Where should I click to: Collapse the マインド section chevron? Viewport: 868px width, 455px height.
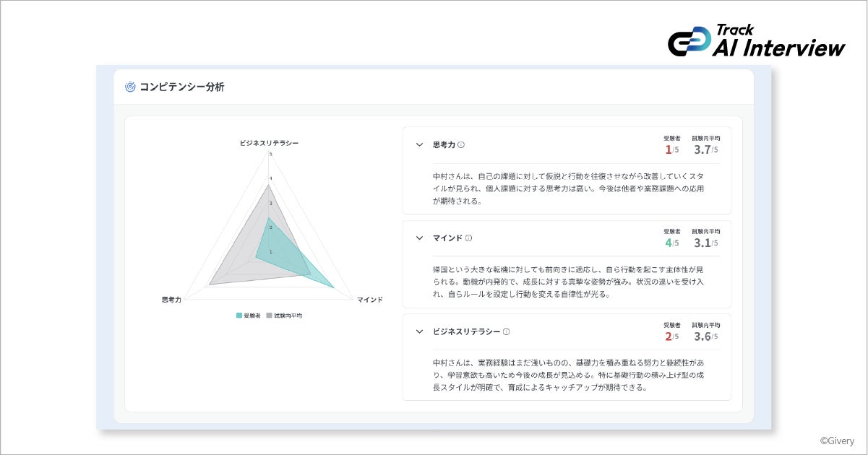pyautogui.click(x=419, y=238)
